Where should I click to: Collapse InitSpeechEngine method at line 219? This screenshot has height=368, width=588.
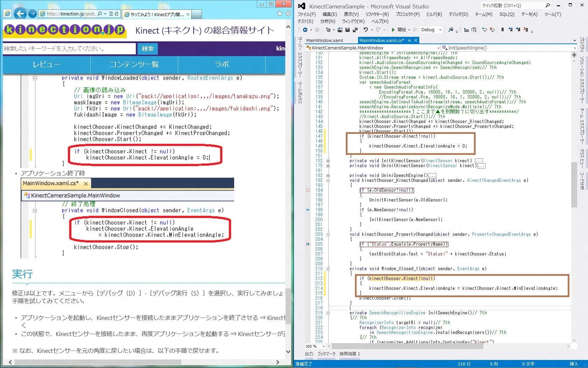point(328,313)
